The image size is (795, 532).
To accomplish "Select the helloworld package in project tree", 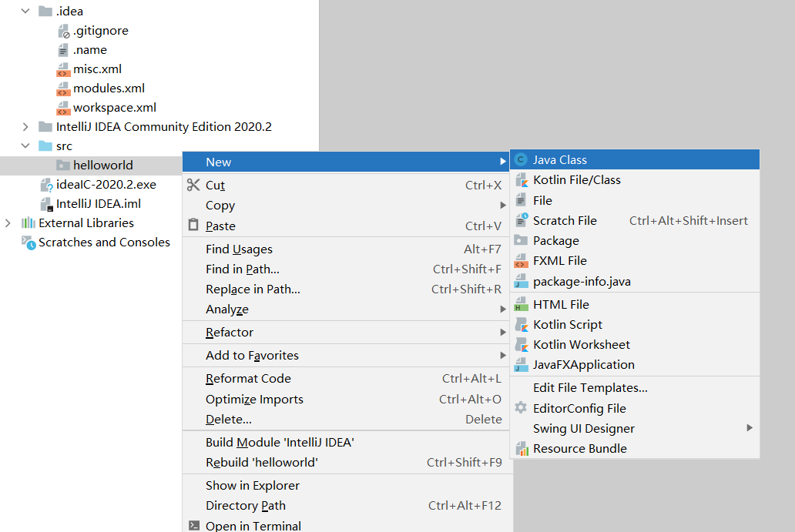I will pyautogui.click(x=104, y=165).
